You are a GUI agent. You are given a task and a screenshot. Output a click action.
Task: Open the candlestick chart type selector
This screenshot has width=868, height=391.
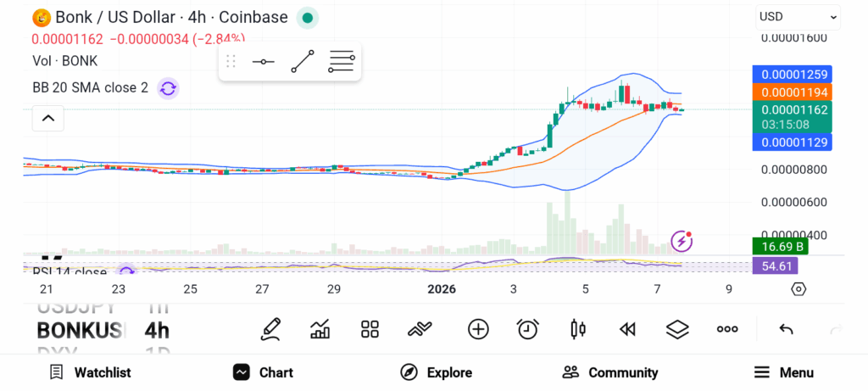pyautogui.click(x=578, y=329)
